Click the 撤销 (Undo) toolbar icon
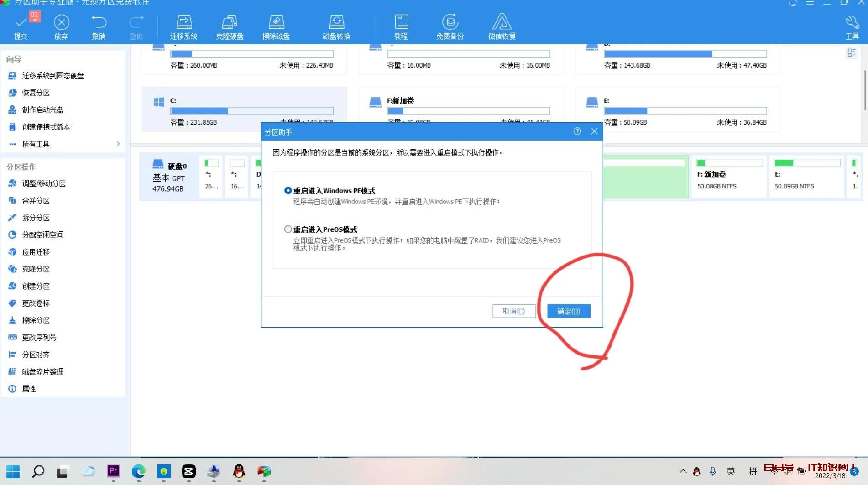 coord(99,27)
